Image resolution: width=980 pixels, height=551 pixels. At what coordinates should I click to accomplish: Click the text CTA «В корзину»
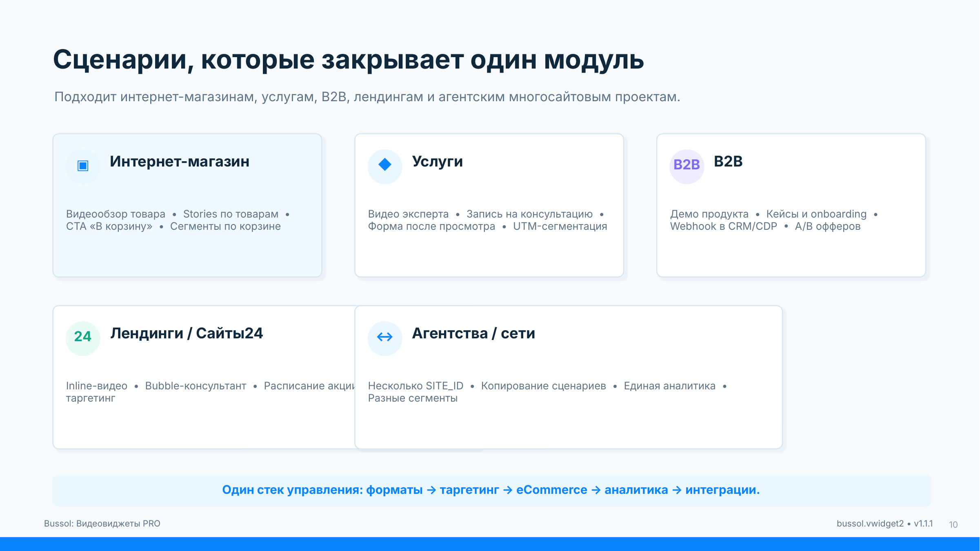[109, 226]
